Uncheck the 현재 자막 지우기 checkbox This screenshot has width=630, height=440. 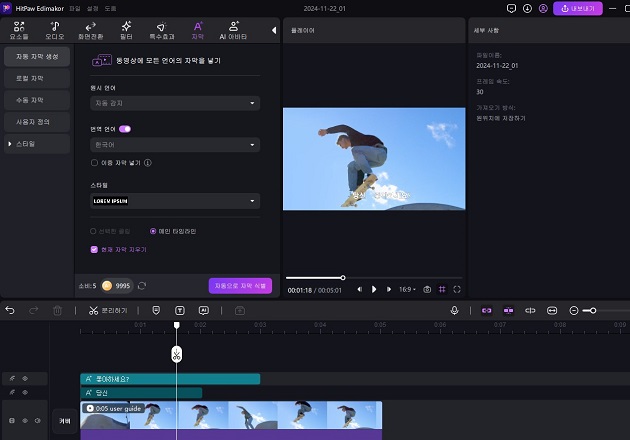(94, 249)
